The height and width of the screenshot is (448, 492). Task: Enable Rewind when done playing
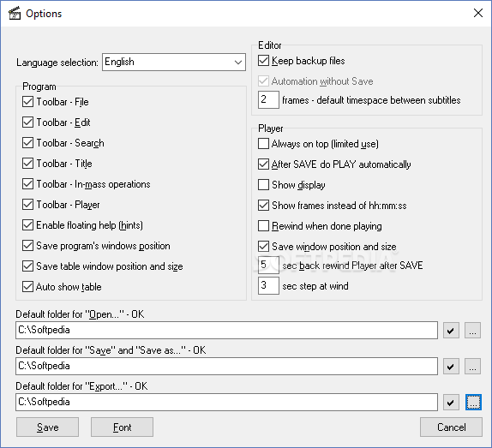tap(263, 226)
